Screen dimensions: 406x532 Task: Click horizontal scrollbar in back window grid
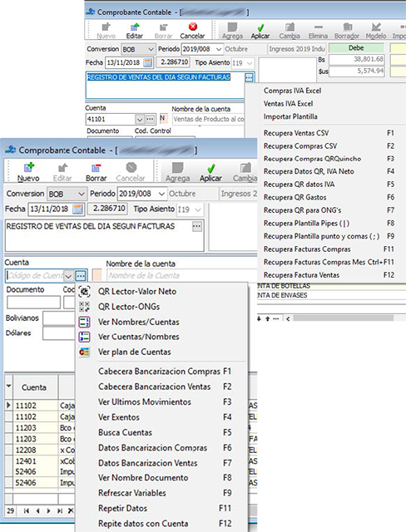click(343, 318)
